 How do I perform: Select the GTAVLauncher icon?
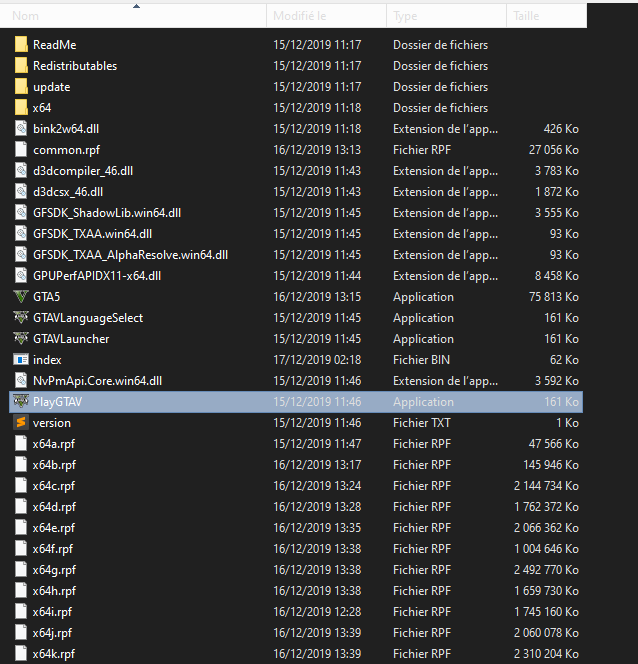pos(22,339)
